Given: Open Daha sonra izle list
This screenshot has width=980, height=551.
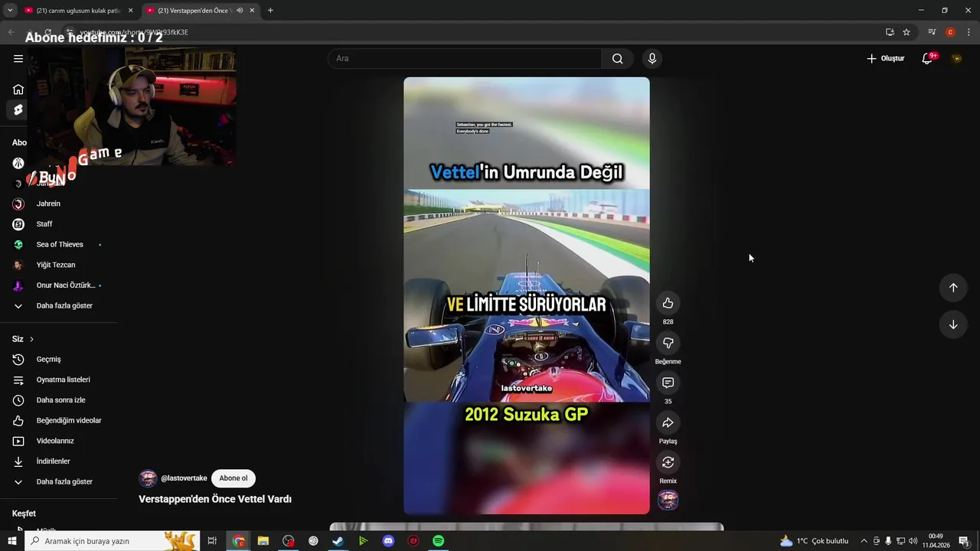Looking at the screenshot, I should pyautogui.click(x=59, y=400).
